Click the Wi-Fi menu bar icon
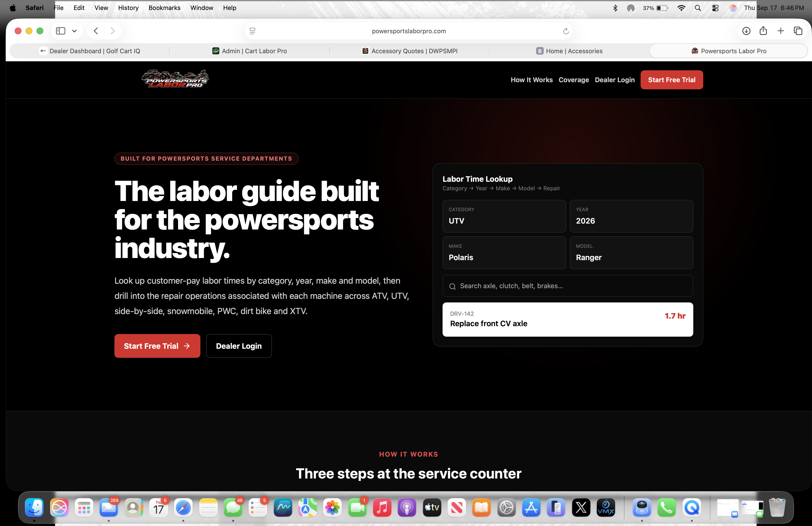This screenshot has height=526, width=812. [681, 8]
